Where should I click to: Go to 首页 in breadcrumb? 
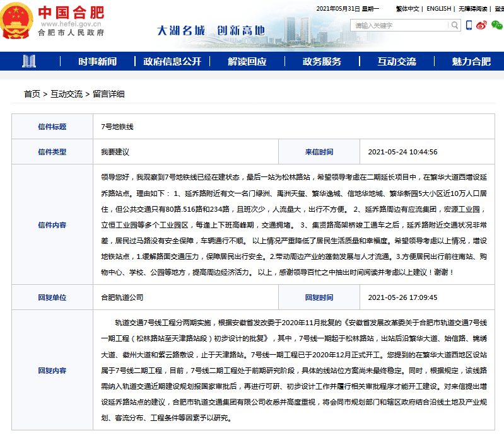(32, 94)
